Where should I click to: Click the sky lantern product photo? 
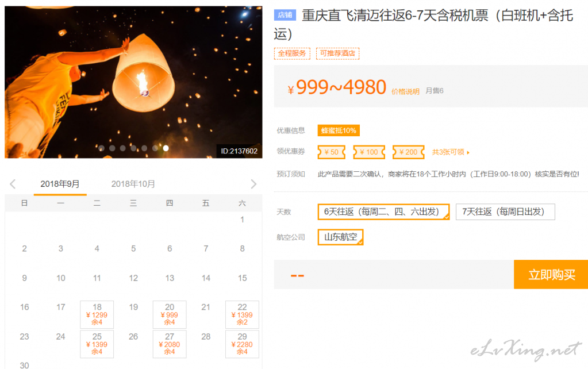[x=133, y=80]
